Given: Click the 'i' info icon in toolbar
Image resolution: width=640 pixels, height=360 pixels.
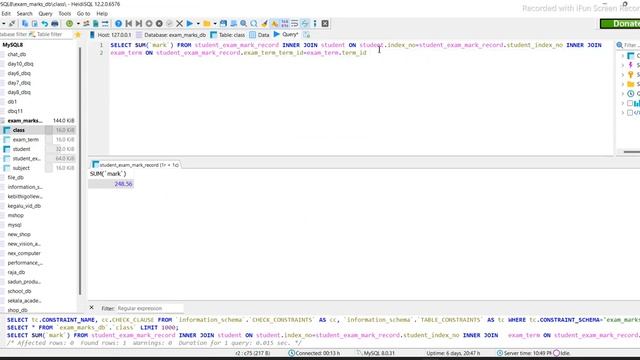Looking at the screenshot, I should pos(315,24).
